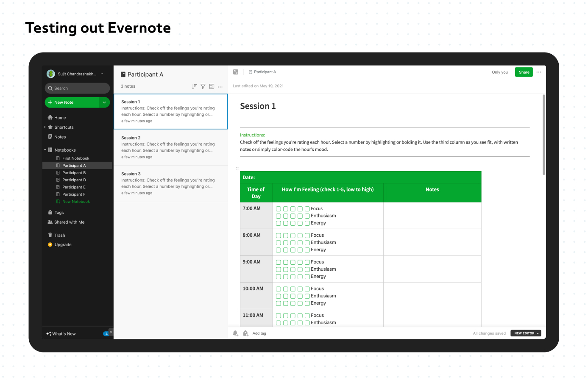Open Tags in sidebar
The width and height of the screenshot is (588, 380).
(x=59, y=213)
